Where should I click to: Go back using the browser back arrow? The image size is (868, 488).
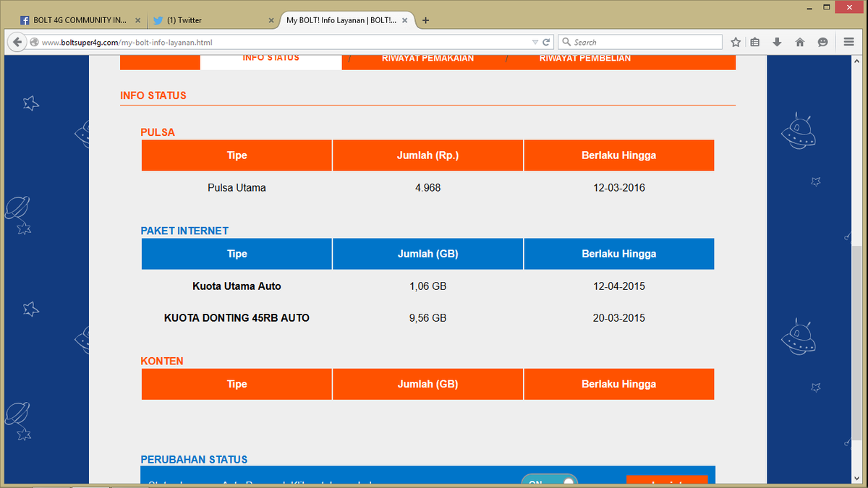tap(16, 42)
